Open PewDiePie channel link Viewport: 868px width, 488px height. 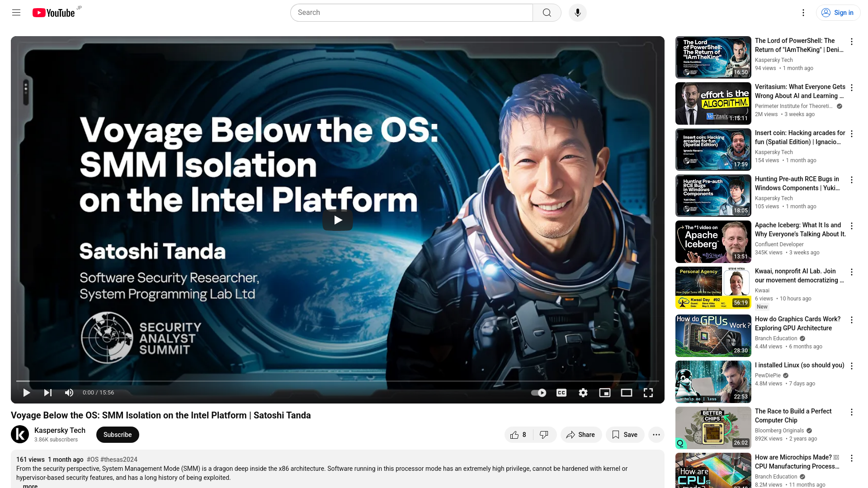[x=768, y=375]
